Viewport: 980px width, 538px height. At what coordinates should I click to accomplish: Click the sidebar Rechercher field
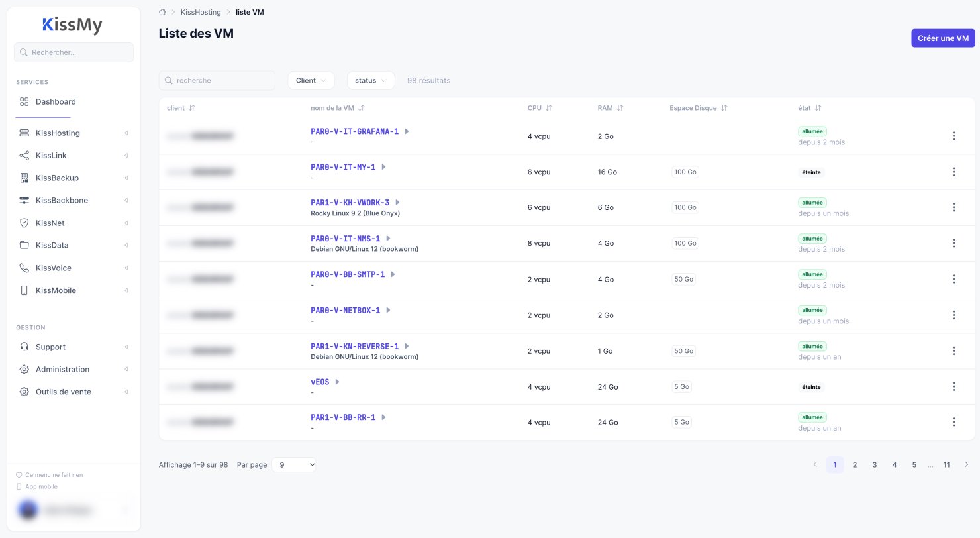pyautogui.click(x=73, y=52)
